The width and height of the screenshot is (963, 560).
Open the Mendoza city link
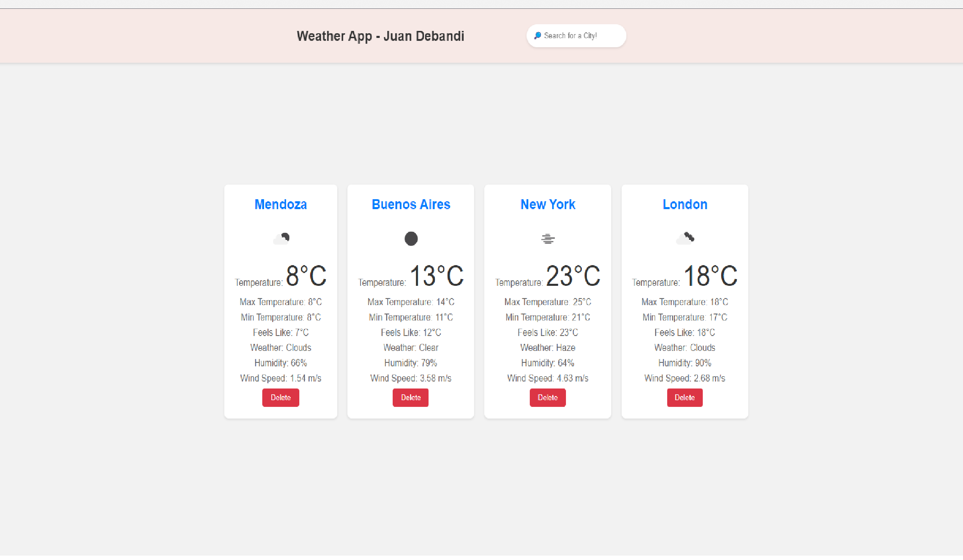[280, 204]
